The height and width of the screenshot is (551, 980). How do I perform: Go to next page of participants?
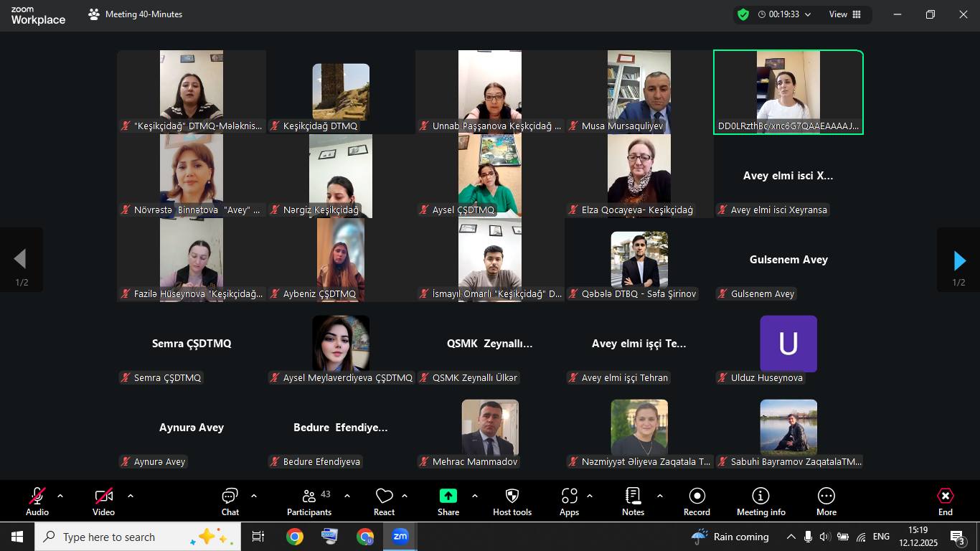click(x=958, y=260)
